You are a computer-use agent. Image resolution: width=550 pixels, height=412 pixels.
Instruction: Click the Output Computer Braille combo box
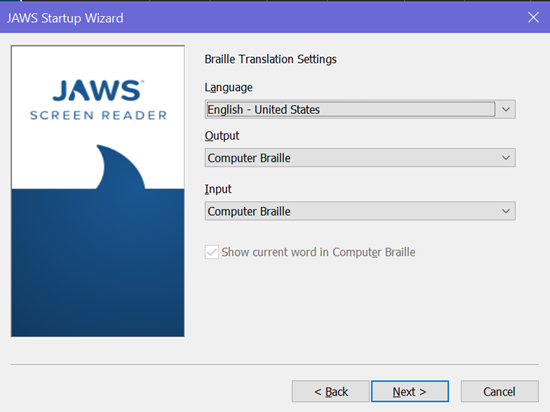tap(360, 158)
